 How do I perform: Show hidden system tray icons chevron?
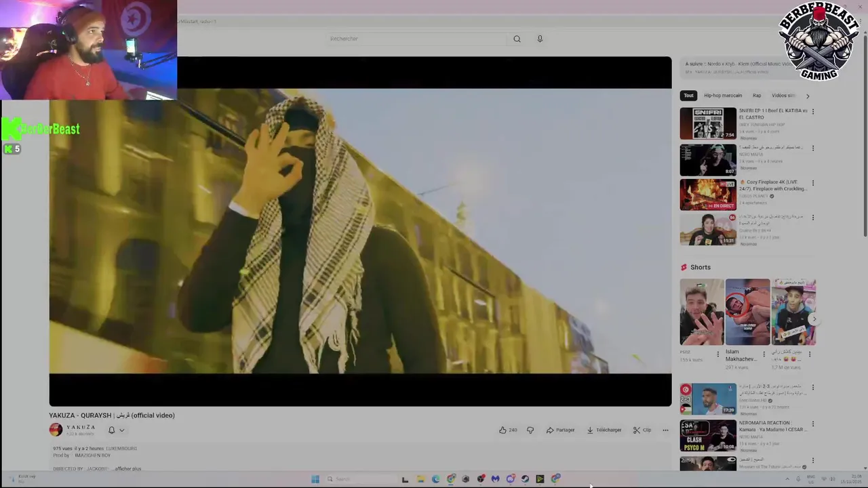787,479
